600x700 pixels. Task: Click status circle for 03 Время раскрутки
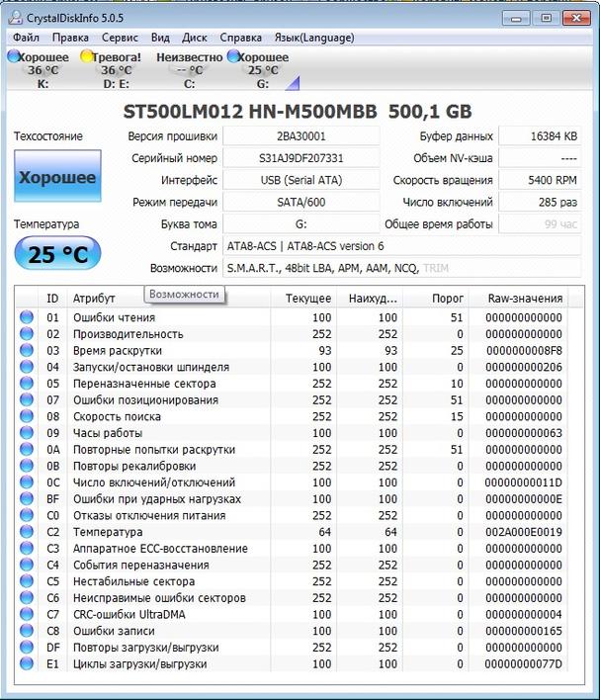point(27,350)
